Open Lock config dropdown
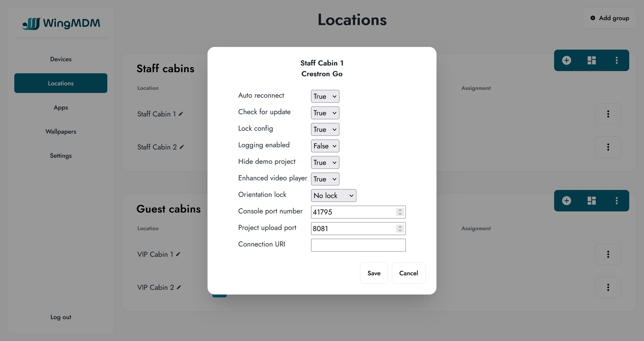The image size is (644, 341). (x=325, y=129)
